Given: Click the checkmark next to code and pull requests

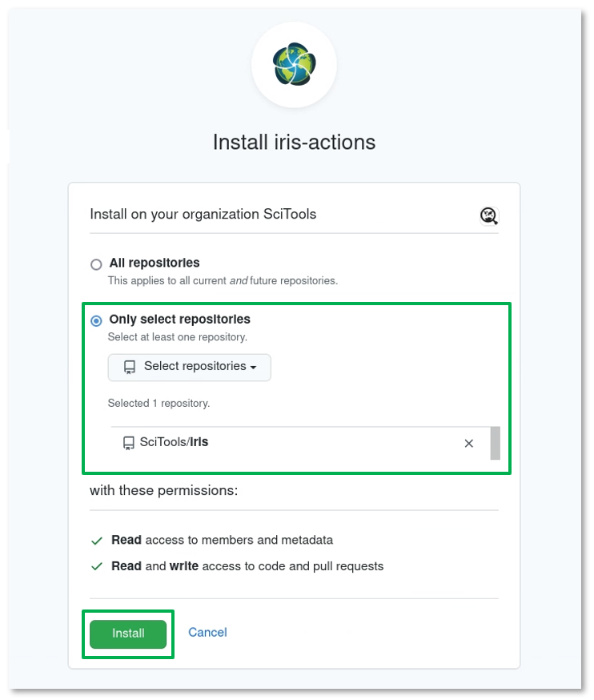Looking at the screenshot, I should pos(97,566).
